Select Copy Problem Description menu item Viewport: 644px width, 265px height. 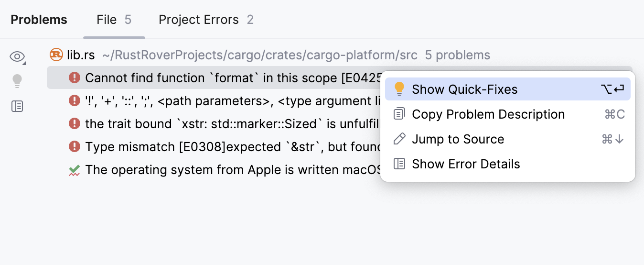tap(488, 114)
